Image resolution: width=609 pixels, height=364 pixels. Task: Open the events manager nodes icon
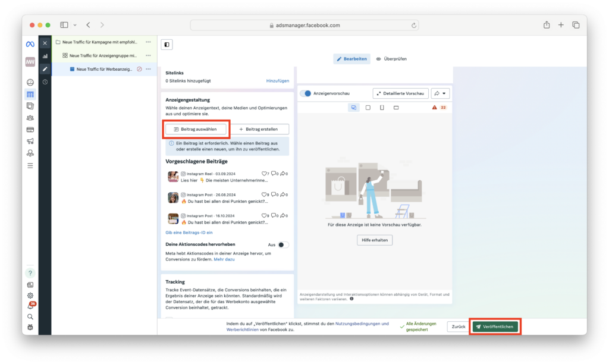tap(30, 153)
